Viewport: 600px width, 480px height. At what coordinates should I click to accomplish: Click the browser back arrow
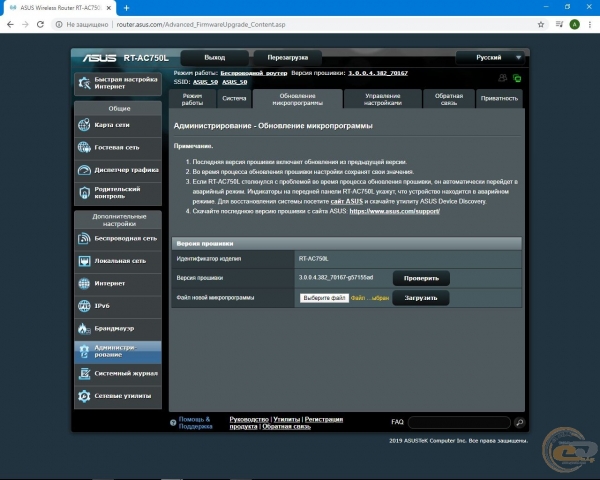(x=10, y=24)
